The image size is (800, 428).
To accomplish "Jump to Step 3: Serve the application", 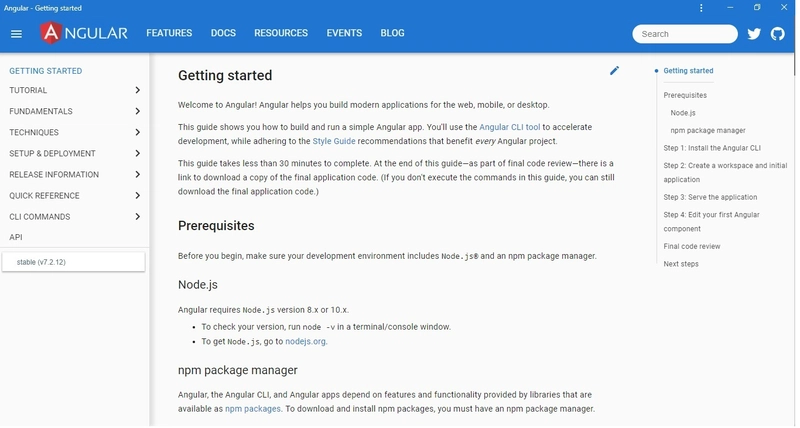I will pos(710,197).
